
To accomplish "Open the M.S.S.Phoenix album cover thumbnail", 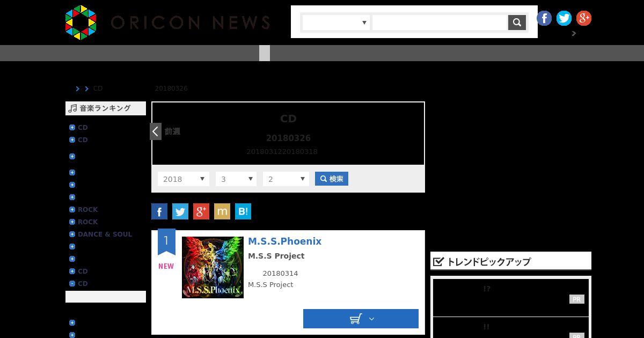I will click(213, 267).
